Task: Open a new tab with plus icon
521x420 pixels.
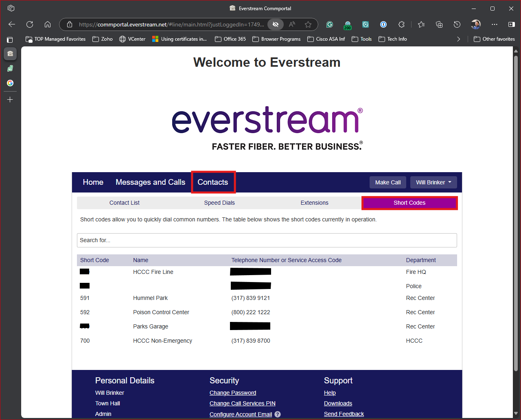Action: coord(10,99)
